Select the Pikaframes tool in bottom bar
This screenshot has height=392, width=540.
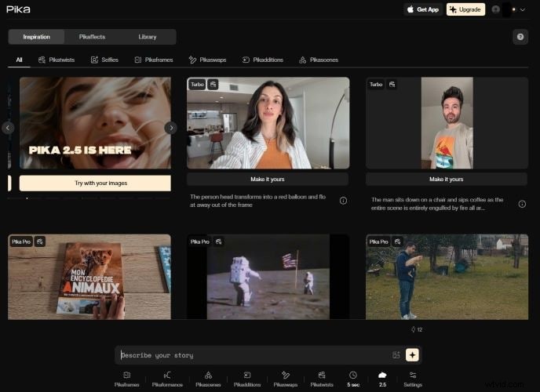(126, 379)
